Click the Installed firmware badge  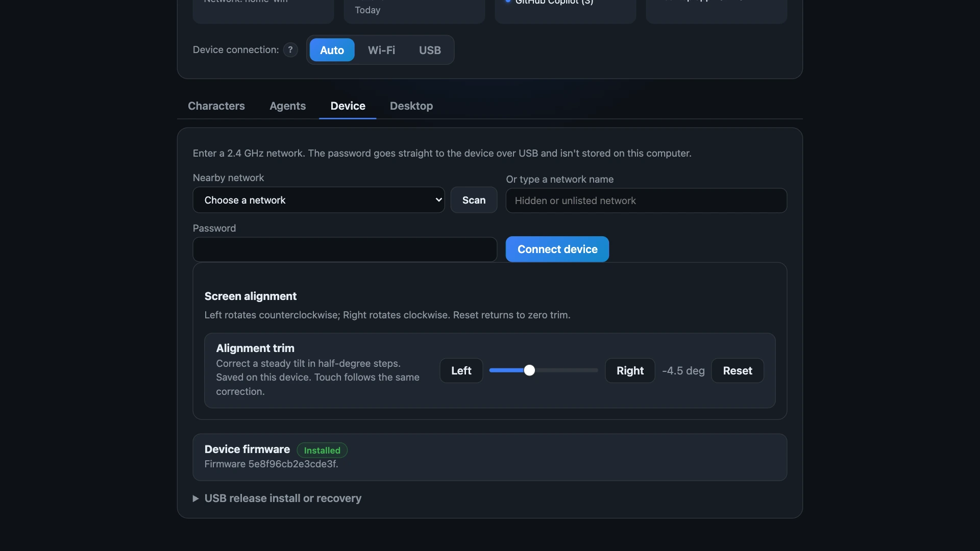click(x=322, y=450)
